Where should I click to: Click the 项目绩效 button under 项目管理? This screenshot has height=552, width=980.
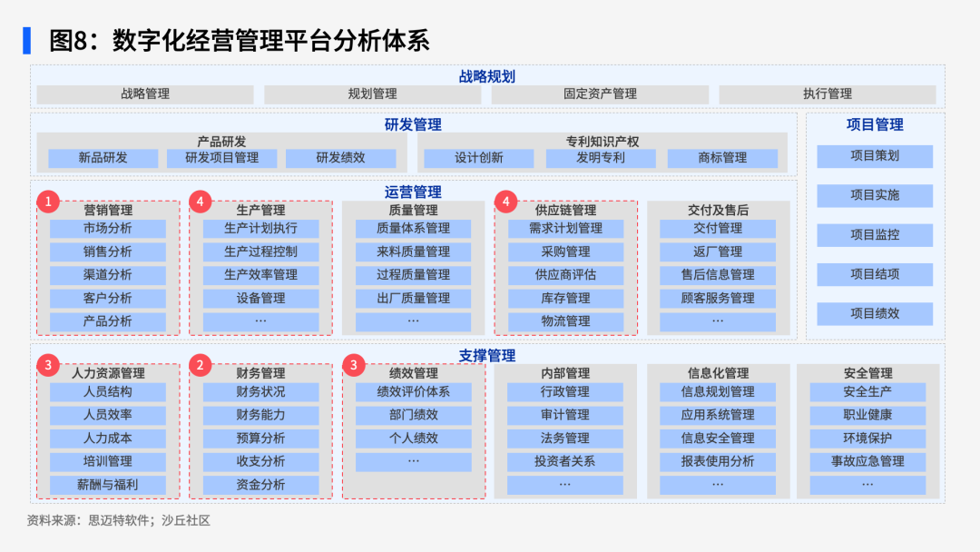[x=875, y=313]
